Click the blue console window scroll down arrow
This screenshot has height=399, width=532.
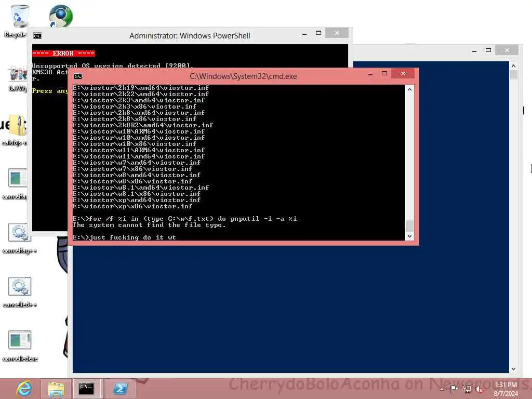pos(513,368)
